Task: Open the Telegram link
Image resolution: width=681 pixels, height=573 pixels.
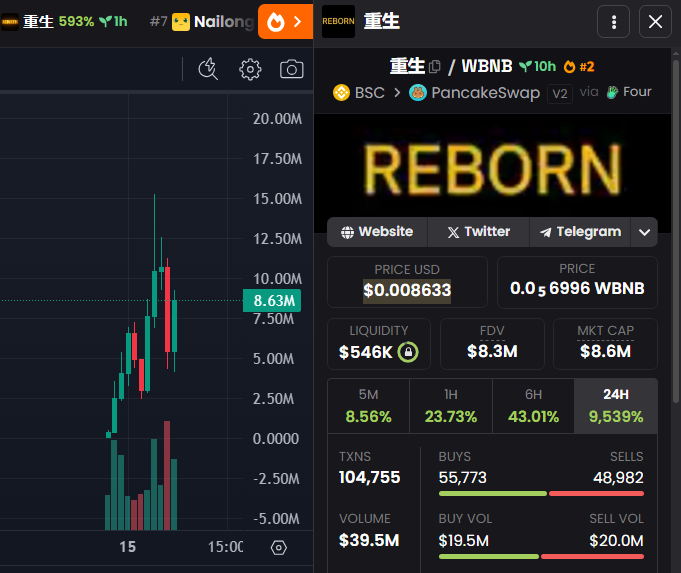Action: [x=580, y=232]
